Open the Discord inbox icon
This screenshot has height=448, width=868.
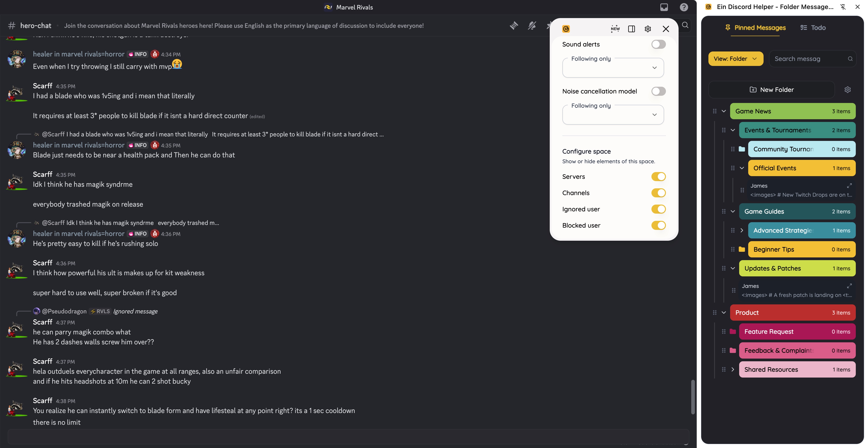click(x=664, y=7)
